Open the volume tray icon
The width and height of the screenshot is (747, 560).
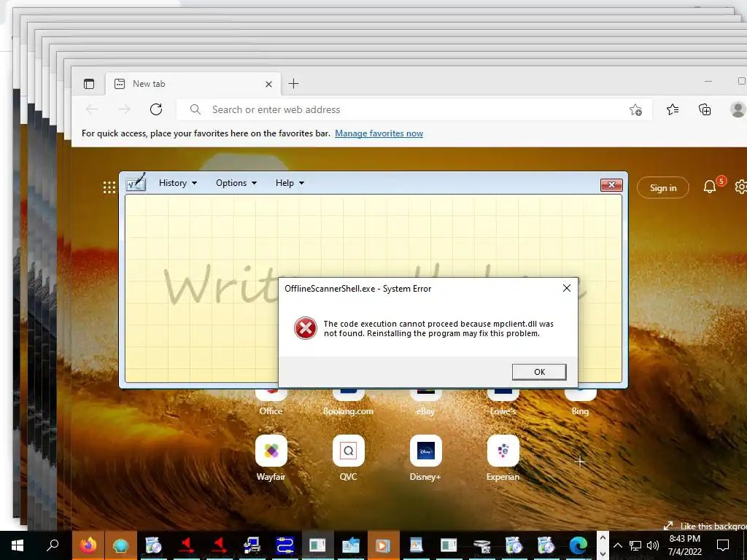pos(653,545)
